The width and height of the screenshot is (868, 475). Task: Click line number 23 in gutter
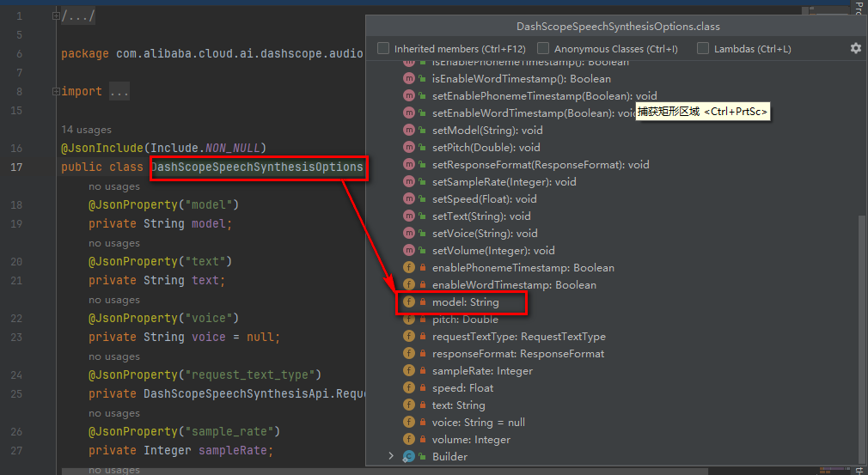[x=16, y=338]
